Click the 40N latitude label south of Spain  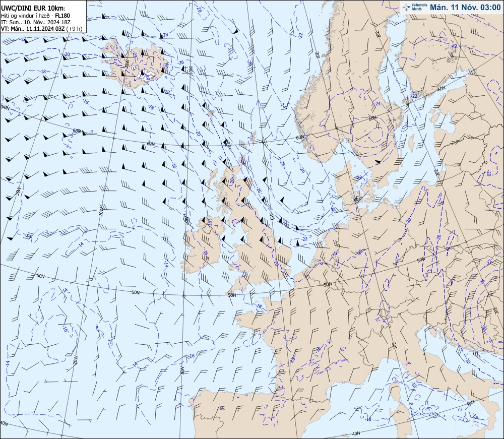pyautogui.click(x=355, y=434)
